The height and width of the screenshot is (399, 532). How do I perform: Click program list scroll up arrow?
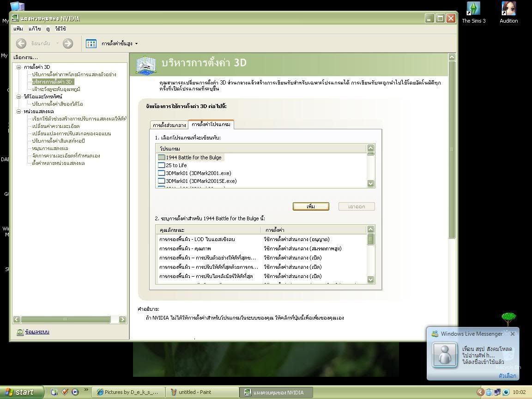370,148
